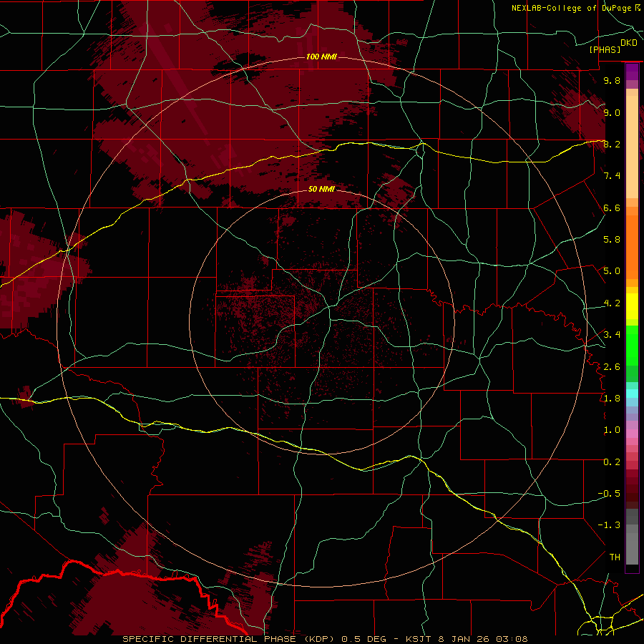Click the 5.8 value on the color scale
Image resolution: width=644 pixels, height=644 pixels.
pos(612,240)
